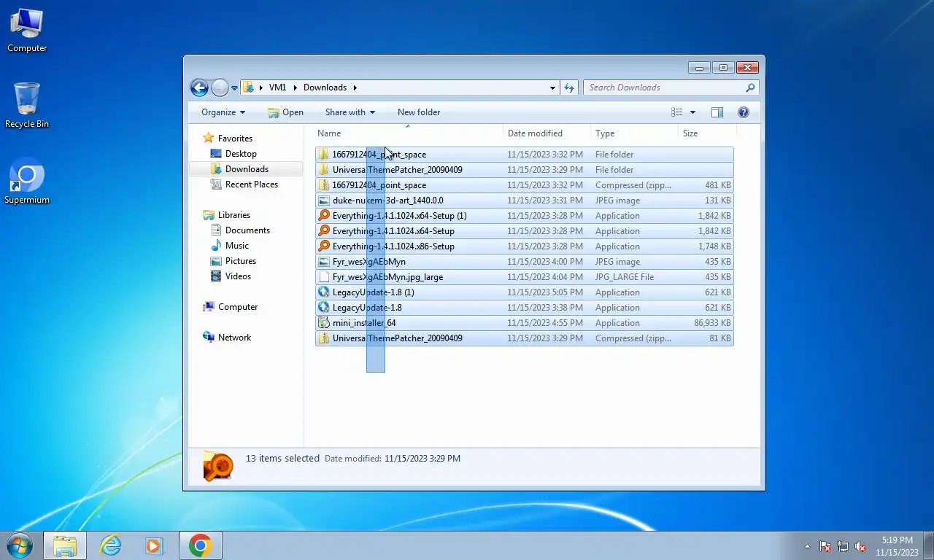Select LegacyUpdate-1.8 3:38 PM row

tap(525, 308)
